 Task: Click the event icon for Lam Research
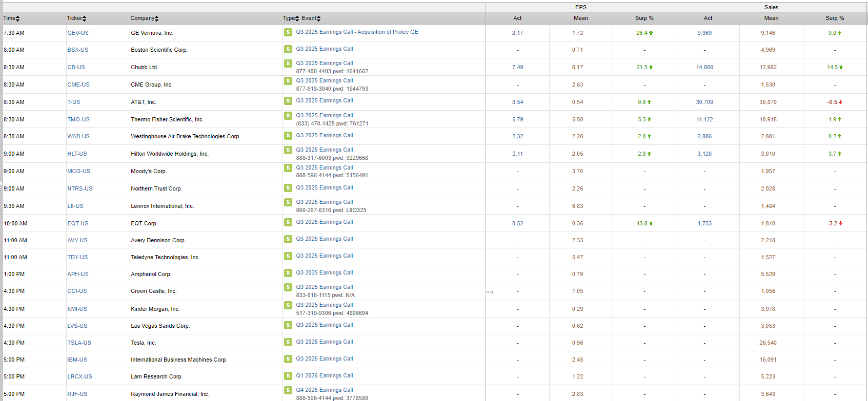[288, 376]
